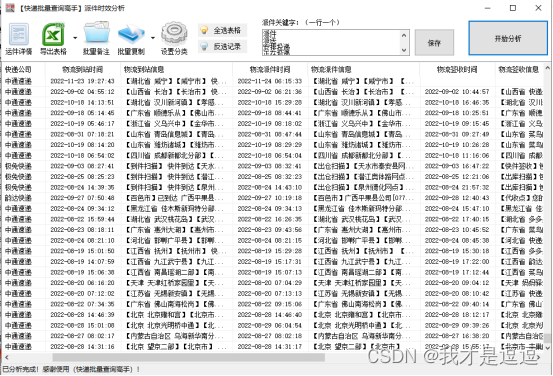Image resolution: width=553 pixels, height=376 pixels.
Task: Click 反选记录 to invert selection
Action: point(222,47)
